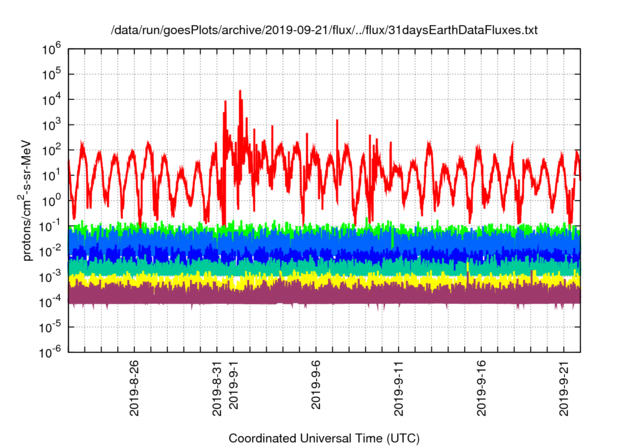Click the maroon flux band
The height and width of the screenshot is (448, 640).
[x=324, y=295]
